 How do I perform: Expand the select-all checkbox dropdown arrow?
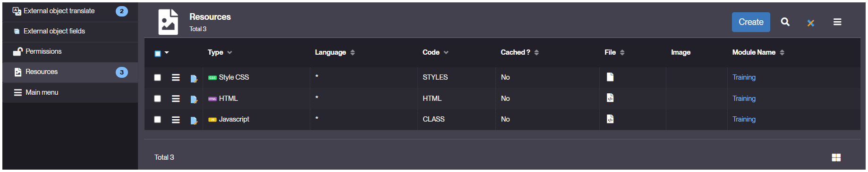(167, 53)
